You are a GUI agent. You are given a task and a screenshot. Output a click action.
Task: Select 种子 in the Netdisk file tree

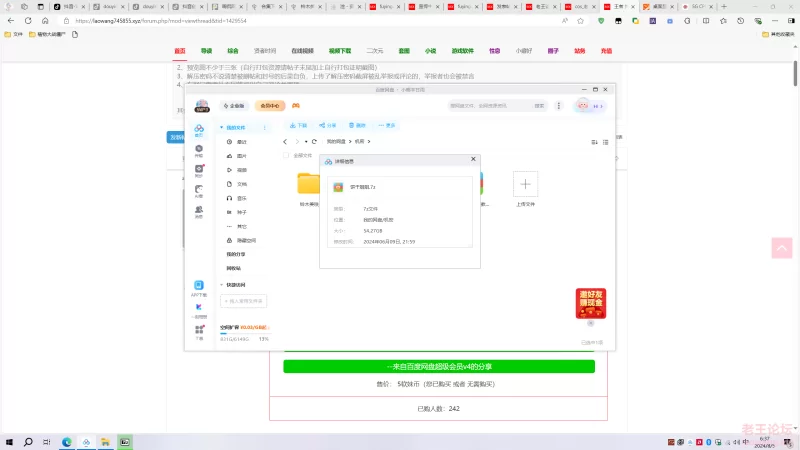[x=242, y=212]
